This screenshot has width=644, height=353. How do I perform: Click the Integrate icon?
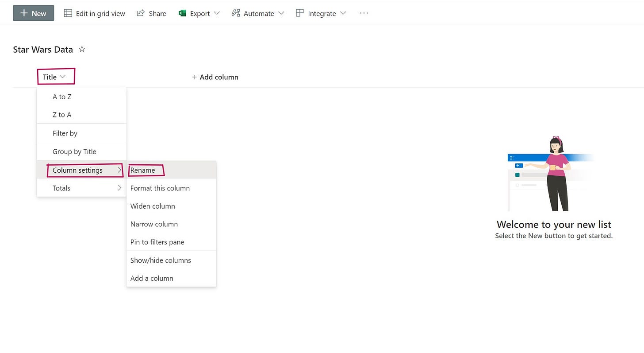[x=300, y=13]
